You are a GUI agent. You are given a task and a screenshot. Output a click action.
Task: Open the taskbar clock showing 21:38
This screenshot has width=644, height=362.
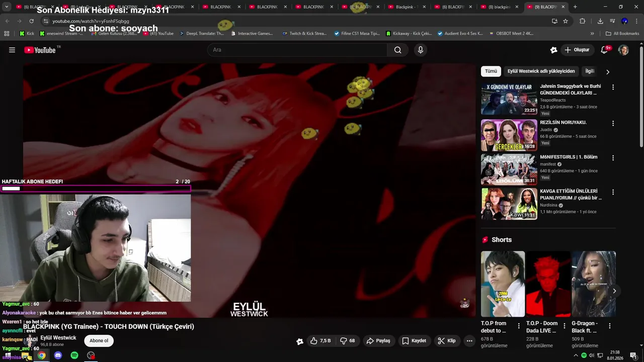coord(614,355)
